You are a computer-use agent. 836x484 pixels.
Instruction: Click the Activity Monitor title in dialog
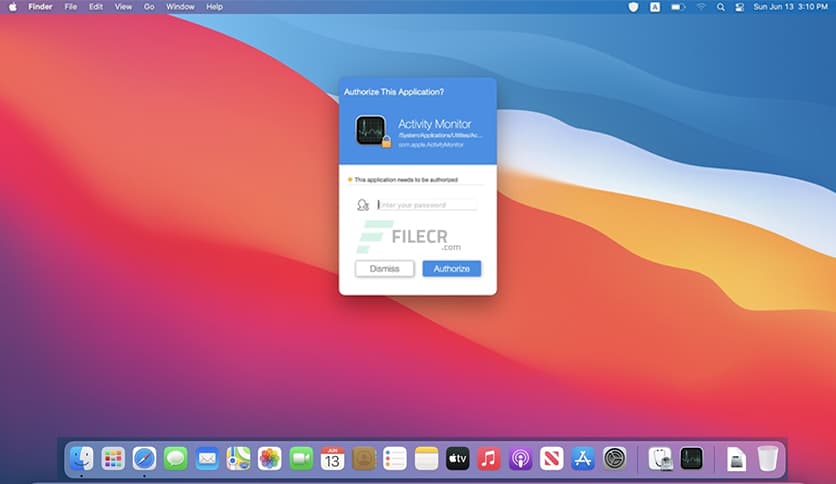coord(435,124)
